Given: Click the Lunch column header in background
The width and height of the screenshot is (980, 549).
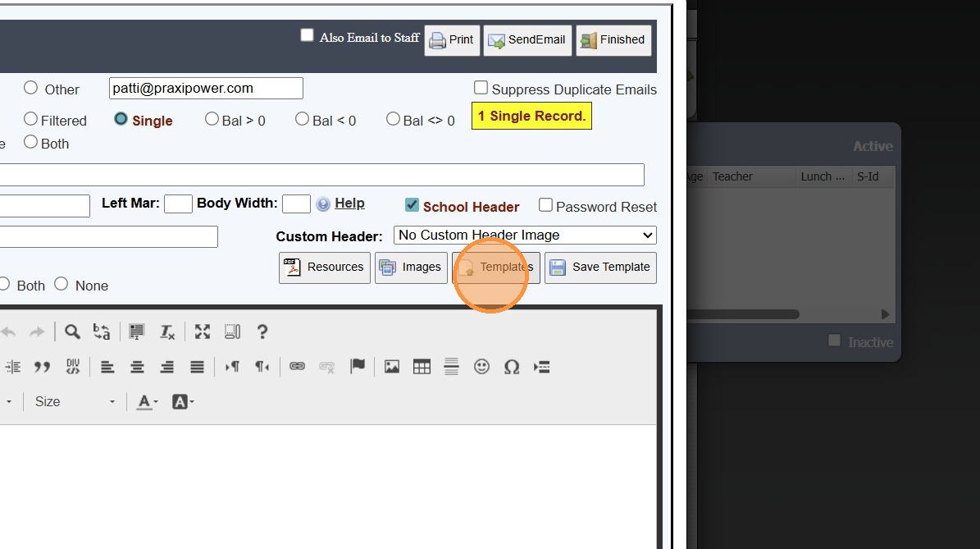Looking at the screenshot, I should [x=824, y=176].
